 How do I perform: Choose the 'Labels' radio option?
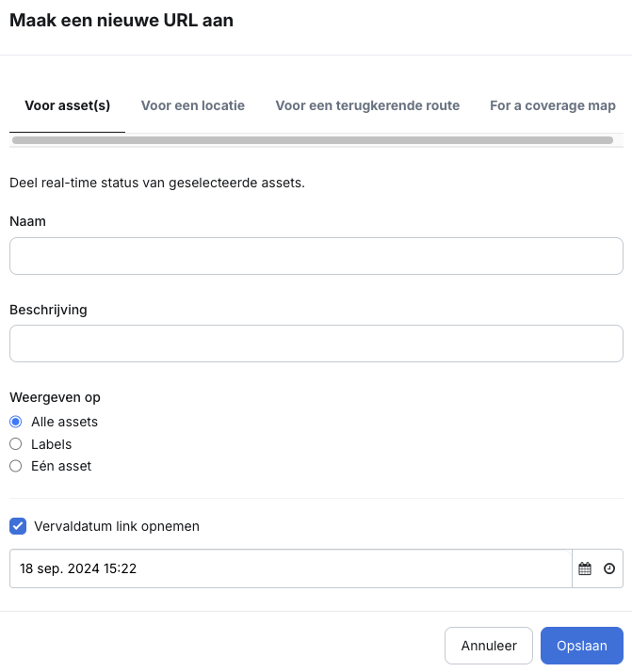point(16,444)
